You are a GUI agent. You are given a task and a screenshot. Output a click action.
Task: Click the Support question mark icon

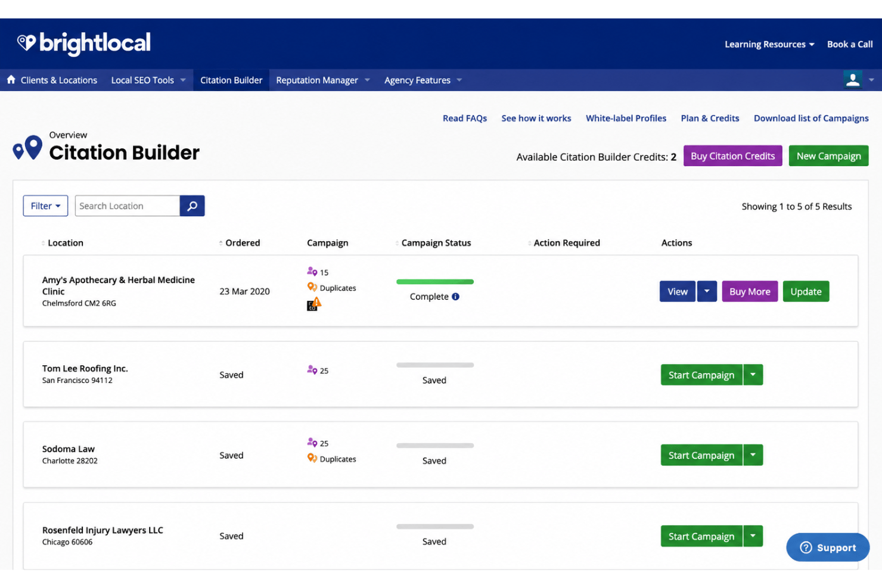tap(806, 547)
